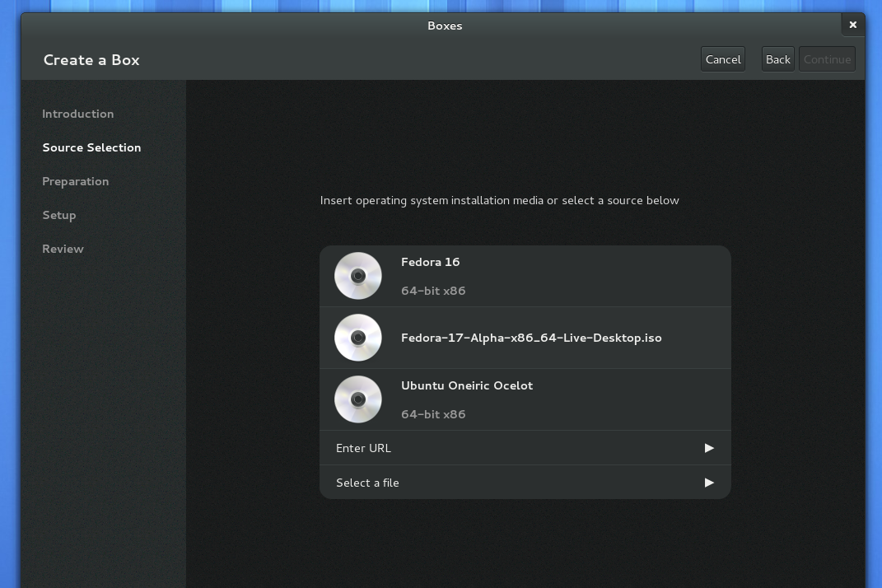Go to the Introduction step
Screen dimensions: 882x588
[x=78, y=114]
